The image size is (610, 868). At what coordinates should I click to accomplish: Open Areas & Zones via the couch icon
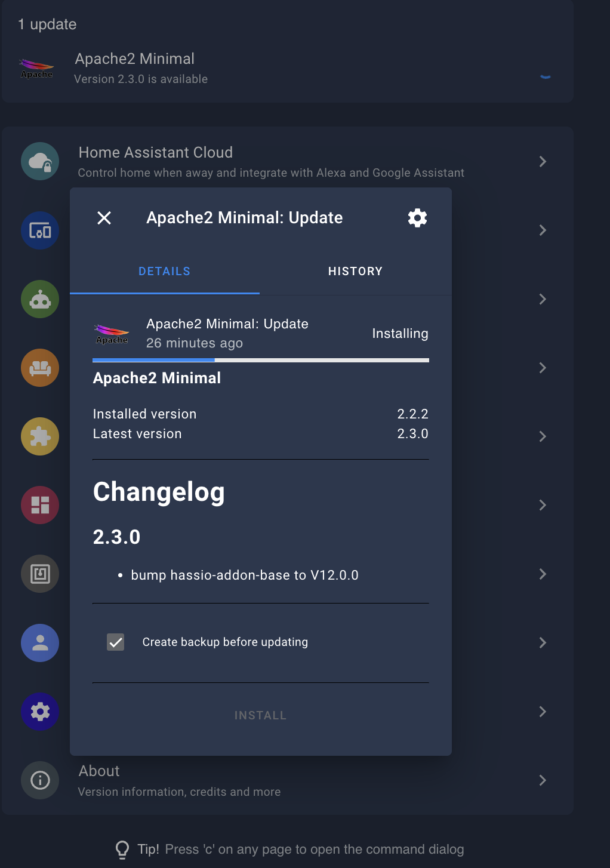(39, 368)
